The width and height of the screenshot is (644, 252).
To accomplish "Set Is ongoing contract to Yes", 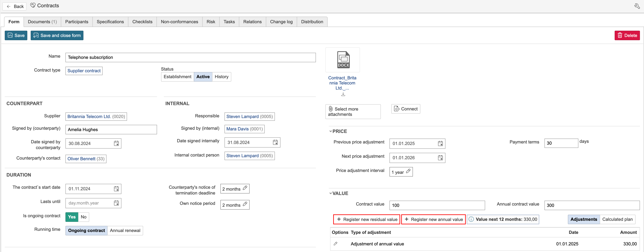I will [x=72, y=217].
